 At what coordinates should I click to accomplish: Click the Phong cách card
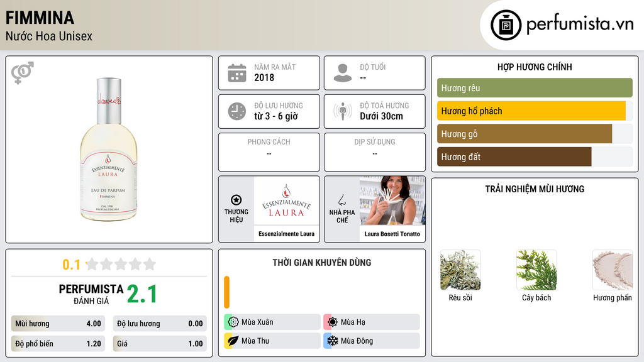tap(269, 152)
